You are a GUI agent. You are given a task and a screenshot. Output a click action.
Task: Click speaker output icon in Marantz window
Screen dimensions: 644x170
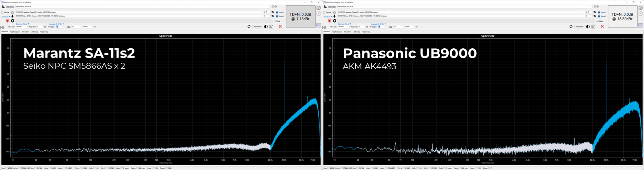pyautogui.click(x=13, y=13)
